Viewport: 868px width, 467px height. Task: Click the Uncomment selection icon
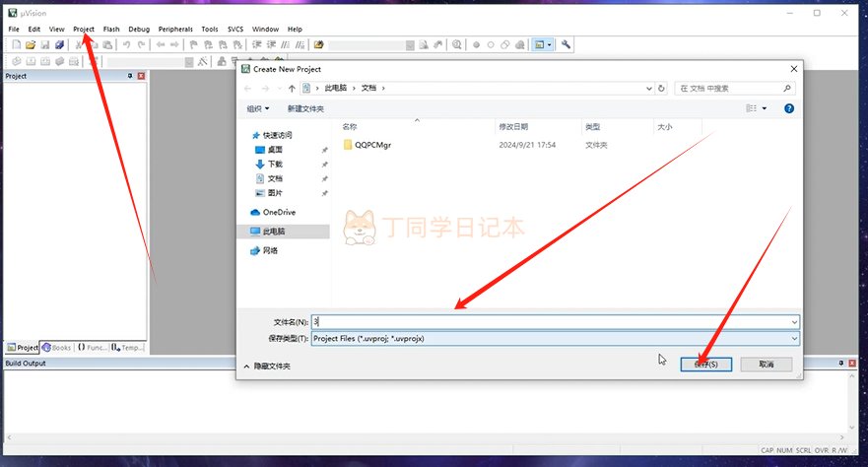click(300, 44)
